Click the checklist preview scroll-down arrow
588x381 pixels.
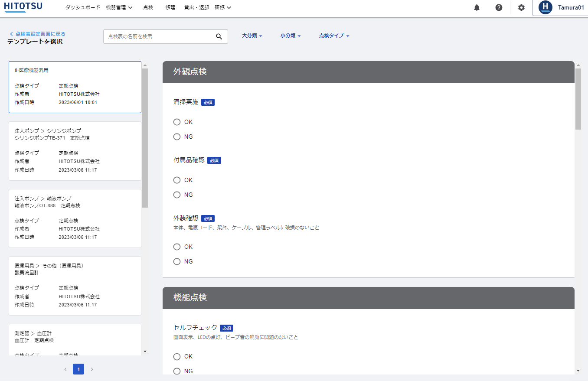pos(578,371)
